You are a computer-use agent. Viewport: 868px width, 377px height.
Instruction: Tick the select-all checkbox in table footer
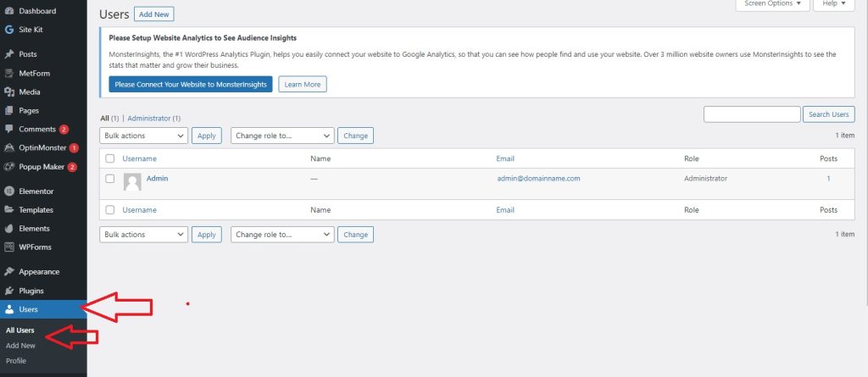click(110, 210)
